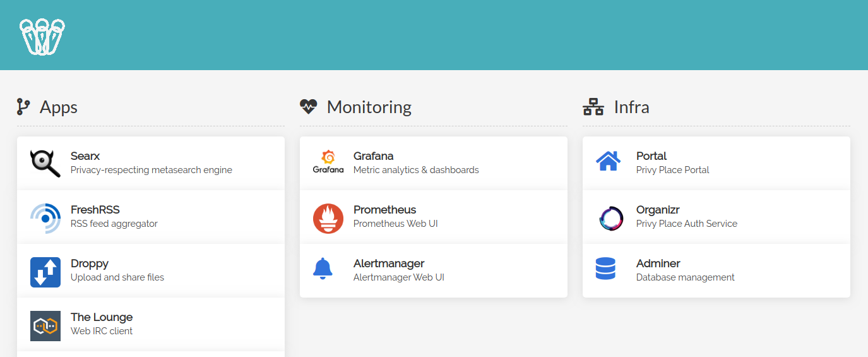Click the Organizr ring icon

pos(611,219)
